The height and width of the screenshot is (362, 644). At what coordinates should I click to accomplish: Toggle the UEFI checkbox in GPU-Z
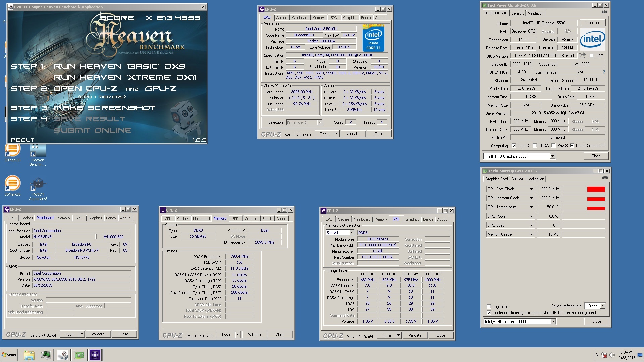pyautogui.click(x=592, y=56)
